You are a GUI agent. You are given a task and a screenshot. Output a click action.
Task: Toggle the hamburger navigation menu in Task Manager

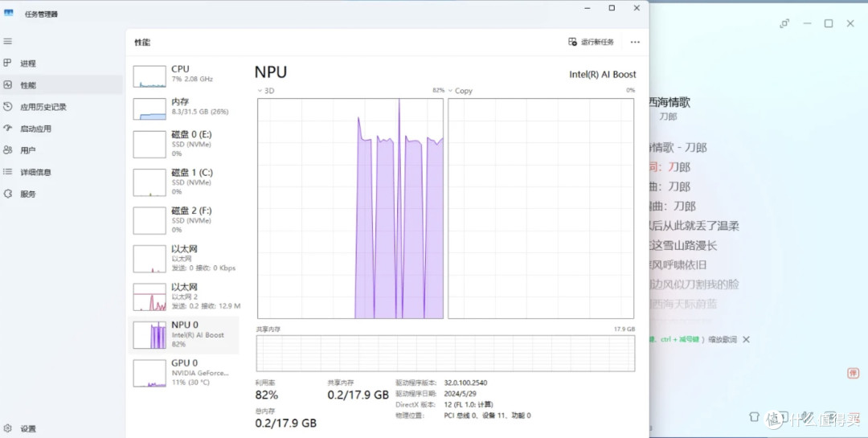click(x=8, y=42)
